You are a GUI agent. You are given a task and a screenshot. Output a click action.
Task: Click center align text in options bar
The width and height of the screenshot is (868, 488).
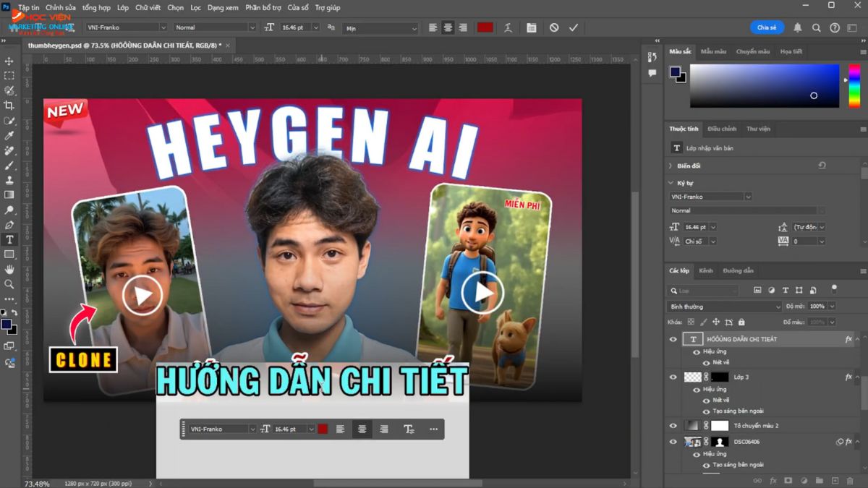point(448,27)
